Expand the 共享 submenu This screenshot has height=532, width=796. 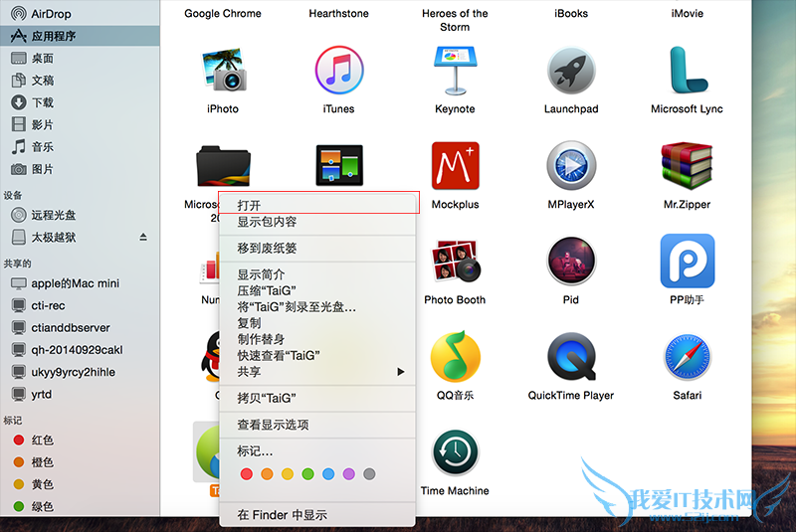[317, 372]
